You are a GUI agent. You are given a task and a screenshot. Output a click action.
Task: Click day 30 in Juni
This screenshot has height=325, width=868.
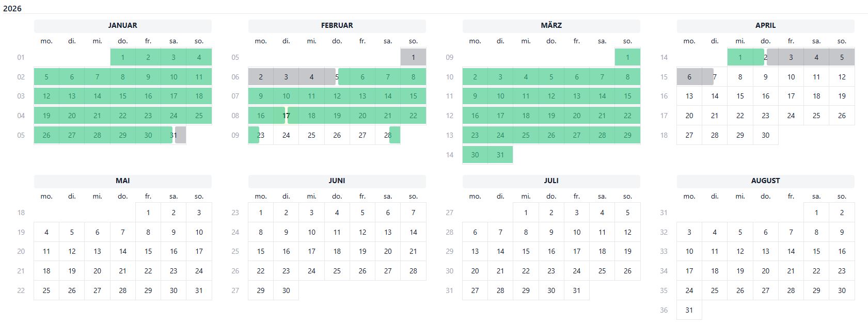286,290
